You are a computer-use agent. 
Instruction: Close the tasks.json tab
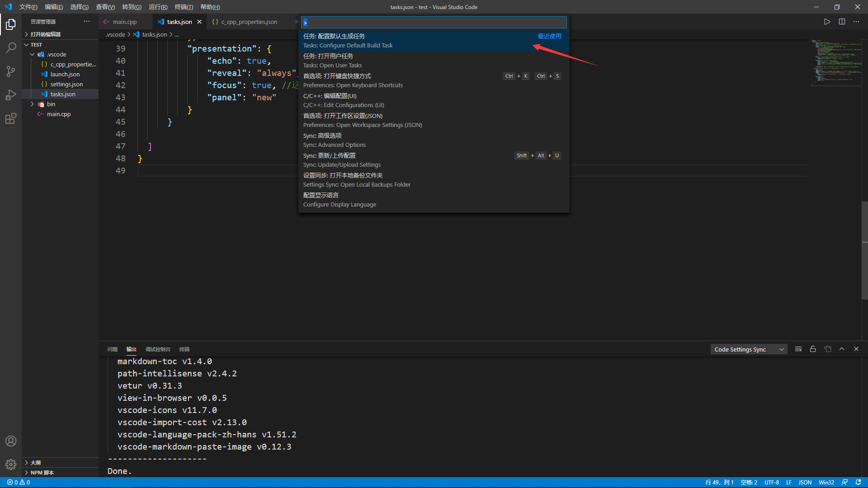pos(199,22)
